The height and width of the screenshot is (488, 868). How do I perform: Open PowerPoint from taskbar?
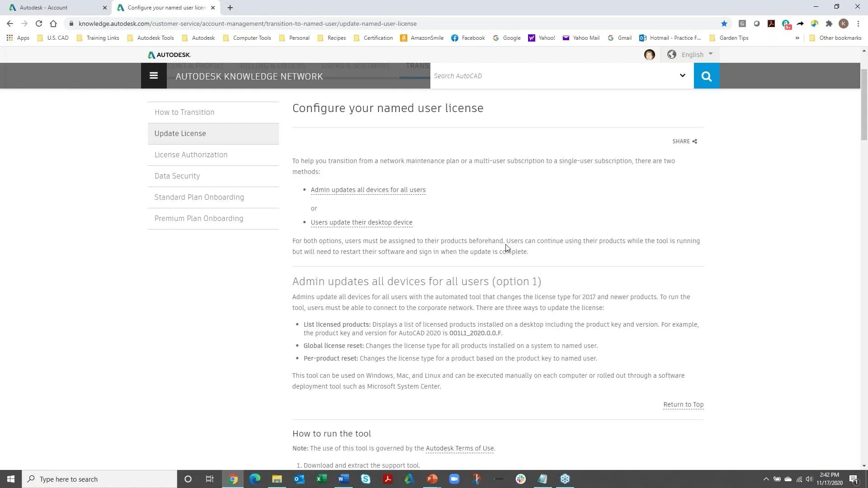(432, 479)
